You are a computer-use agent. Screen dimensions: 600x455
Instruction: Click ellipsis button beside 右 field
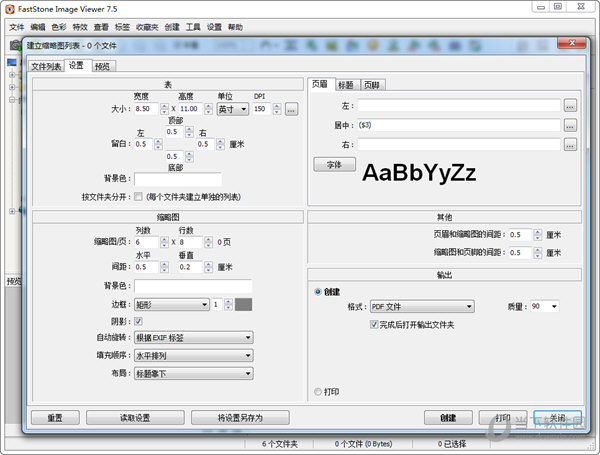click(570, 145)
